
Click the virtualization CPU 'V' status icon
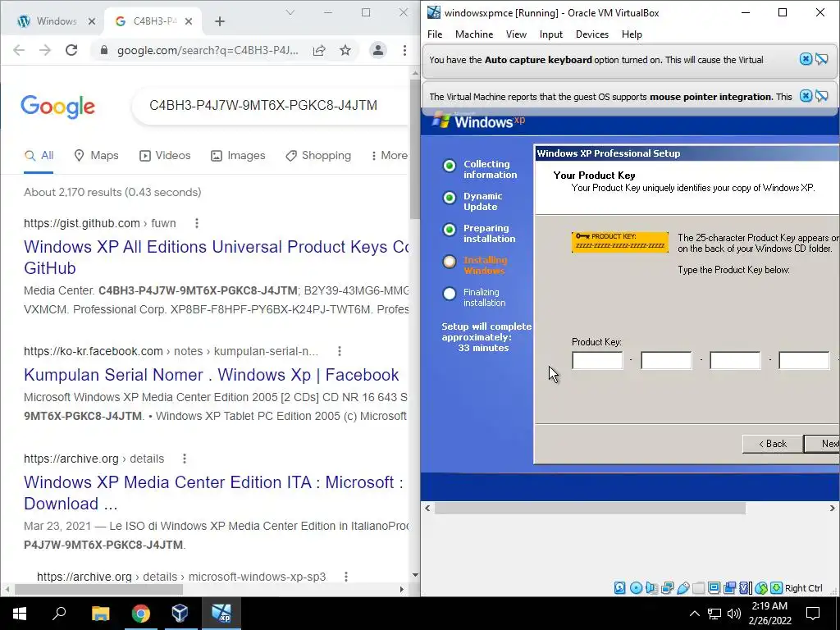pos(745,587)
